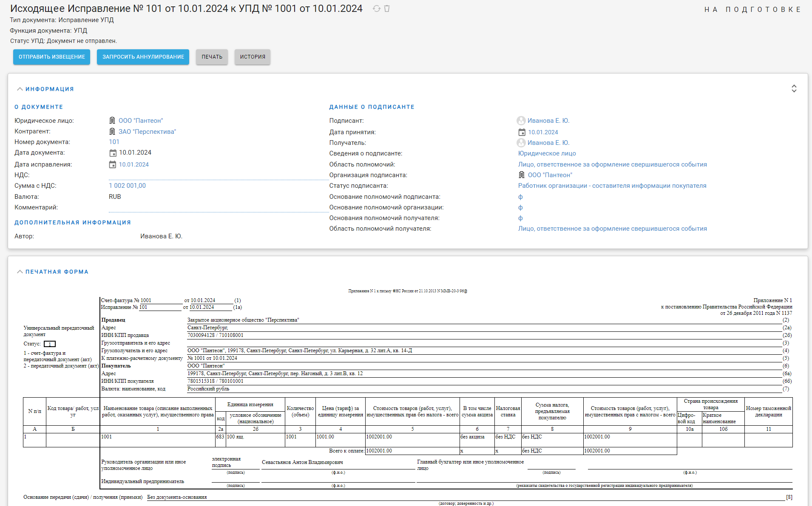Click the building icon before ООО "Пантеон" legal entity
This screenshot has height=506, width=812.
[x=112, y=121]
